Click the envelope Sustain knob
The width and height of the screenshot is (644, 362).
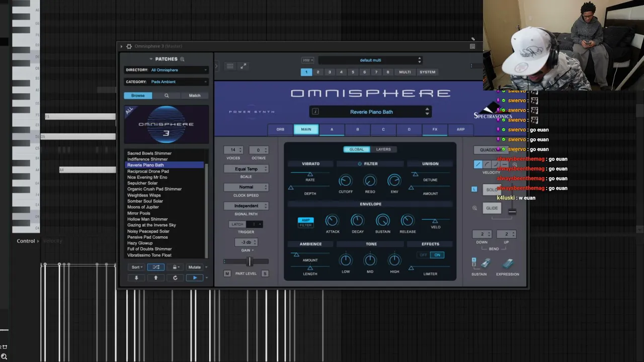(382, 220)
